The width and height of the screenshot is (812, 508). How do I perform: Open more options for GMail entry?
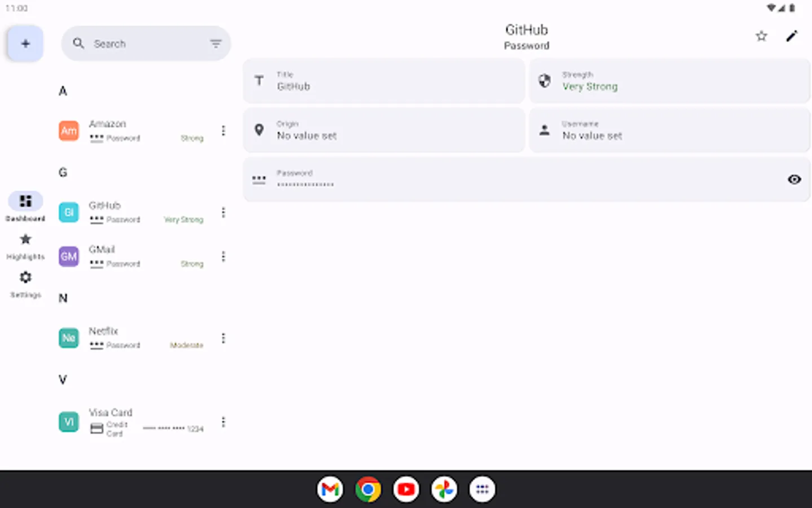[223, 256]
